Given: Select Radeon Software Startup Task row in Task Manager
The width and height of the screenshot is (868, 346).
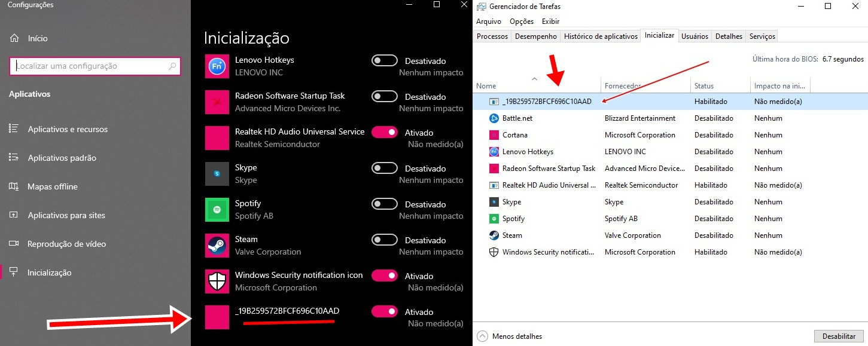Looking at the screenshot, I should [x=670, y=169].
